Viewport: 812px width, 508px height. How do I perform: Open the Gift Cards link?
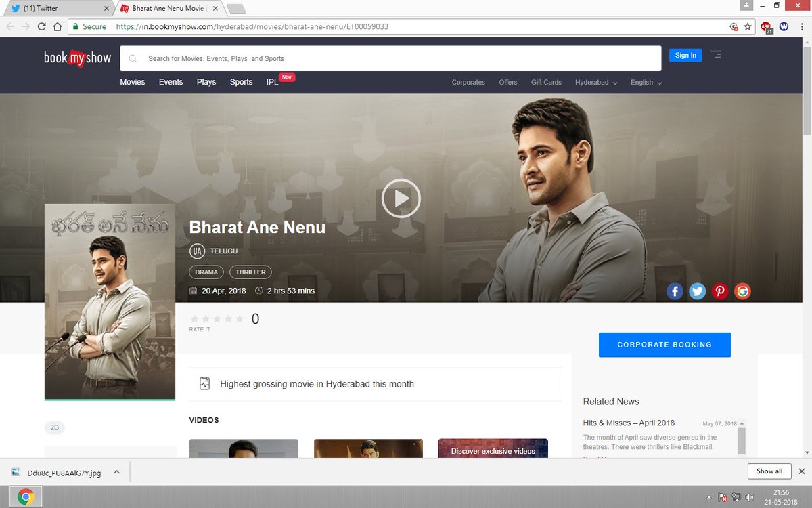pyautogui.click(x=546, y=83)
